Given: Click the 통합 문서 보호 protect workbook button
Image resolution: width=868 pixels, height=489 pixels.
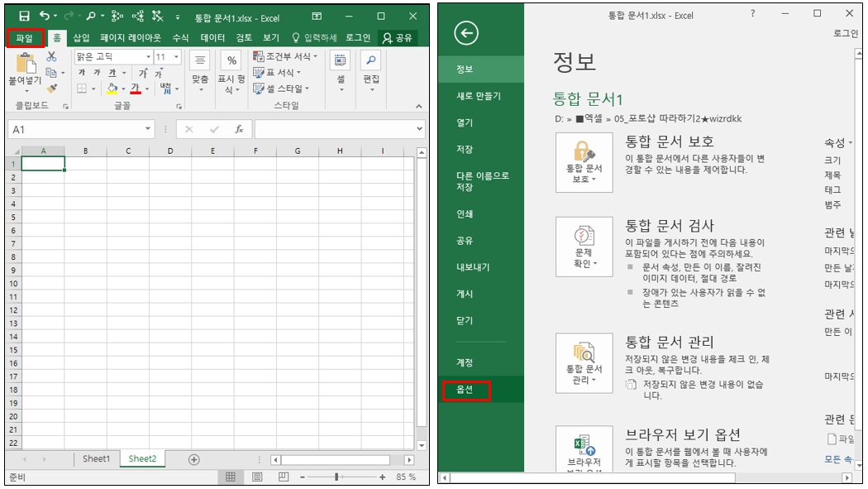Looking at the screenshot, I should [584, 162].
